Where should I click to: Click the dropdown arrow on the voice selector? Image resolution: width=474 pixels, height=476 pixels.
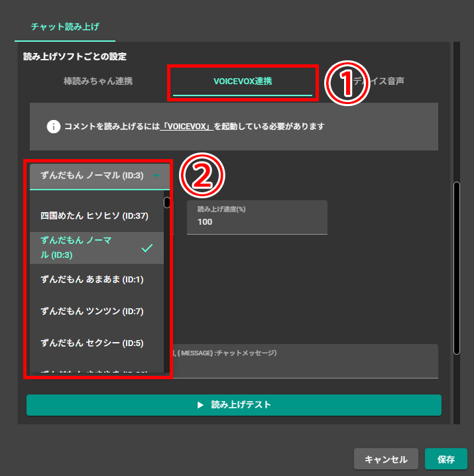(x=156, y=176)
